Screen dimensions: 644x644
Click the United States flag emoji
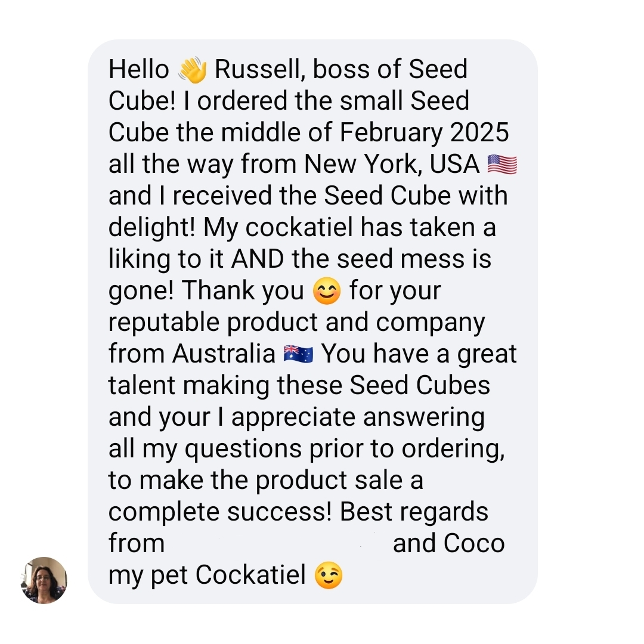[502, 165]
